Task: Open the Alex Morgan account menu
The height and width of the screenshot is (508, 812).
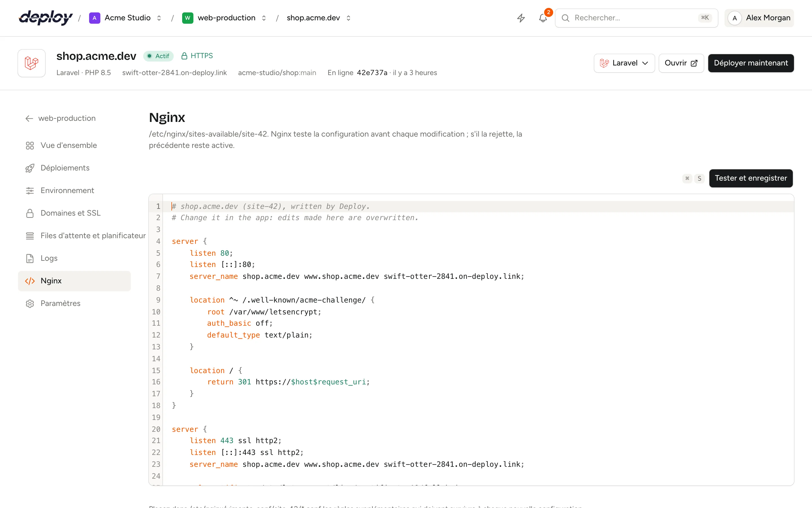Action: pos(759,18)
